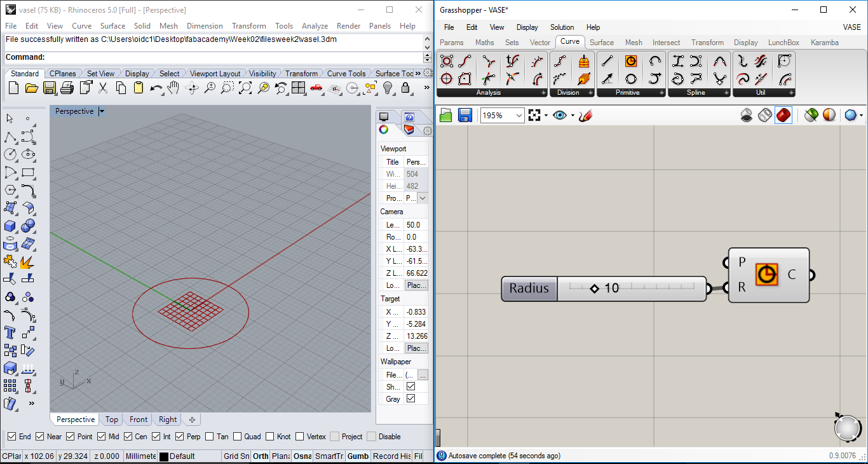Toggle the Near osnap checkbox
The width and height of the screenshot is (868, 464).
click(40, 437)
